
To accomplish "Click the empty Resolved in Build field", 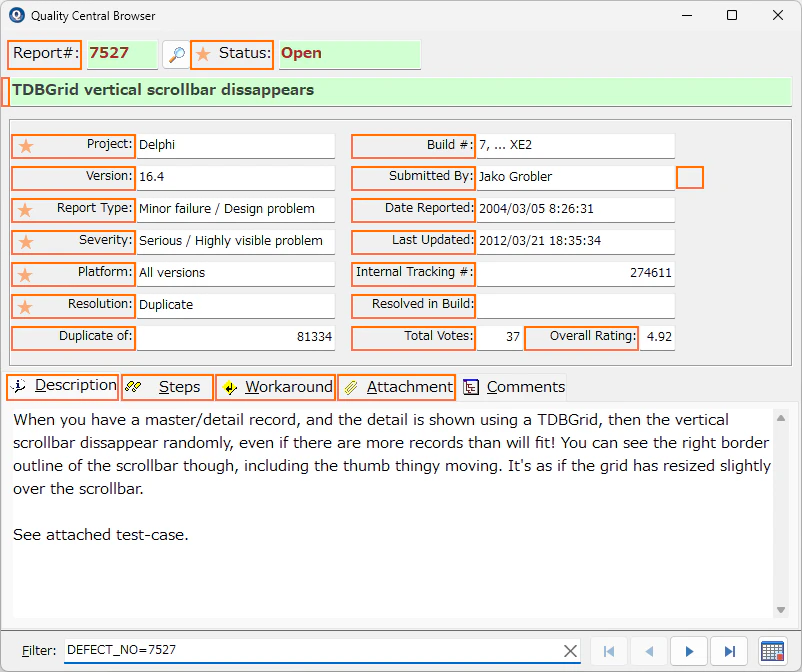I will [576, 305].
